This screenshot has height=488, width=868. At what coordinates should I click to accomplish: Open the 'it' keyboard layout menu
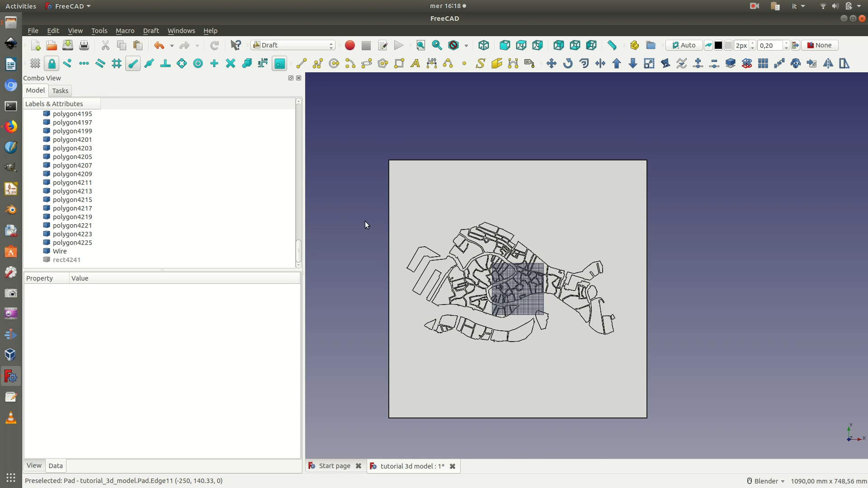pyautogui.click(x=798, y=6)
